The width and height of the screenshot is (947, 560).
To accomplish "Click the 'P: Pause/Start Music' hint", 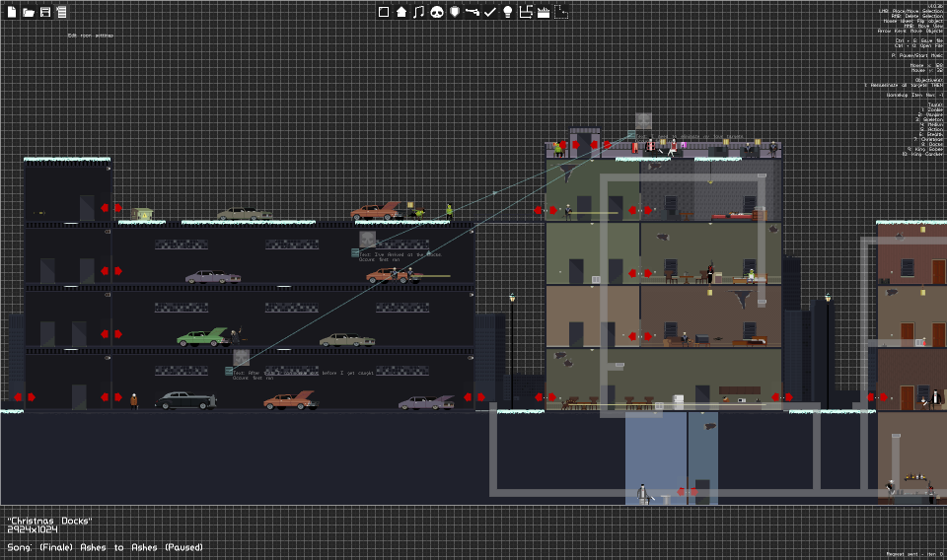I will tap(916, 55).
